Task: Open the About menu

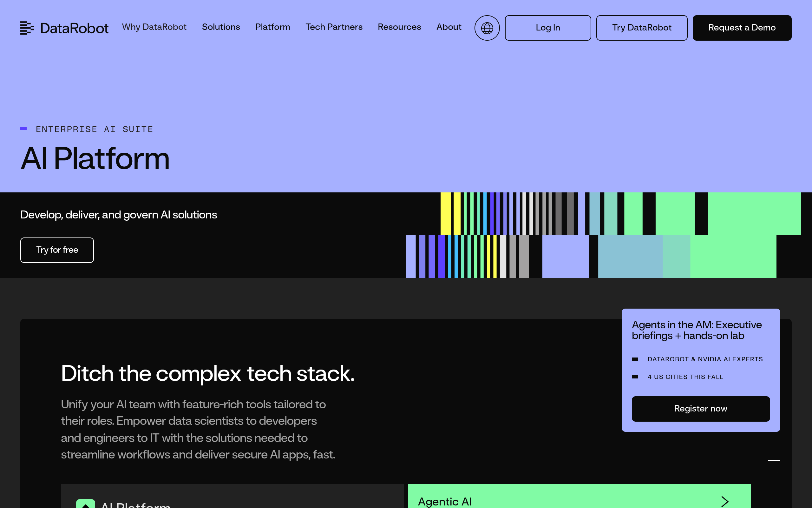Action: 449,27
